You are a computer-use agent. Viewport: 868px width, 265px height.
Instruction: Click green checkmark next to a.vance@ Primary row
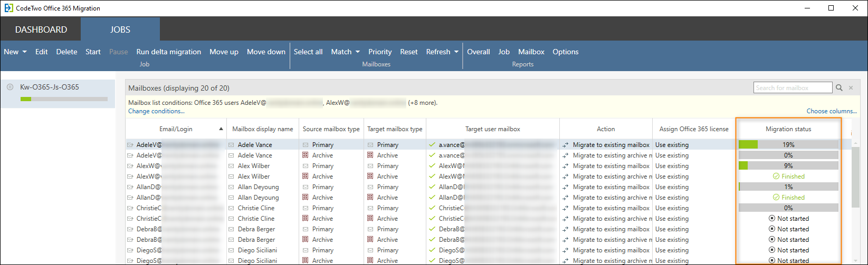pyautogui.click(x=433, y=144)
